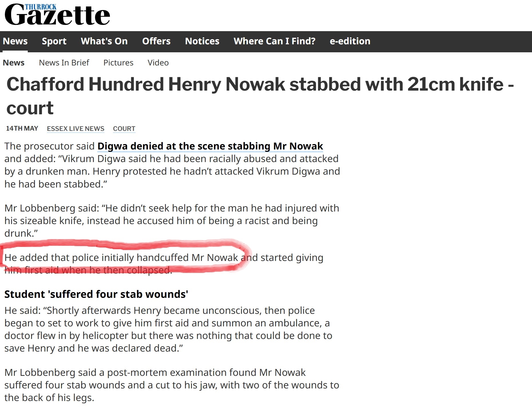Open the Offers menu item

(x=156, y=41)
